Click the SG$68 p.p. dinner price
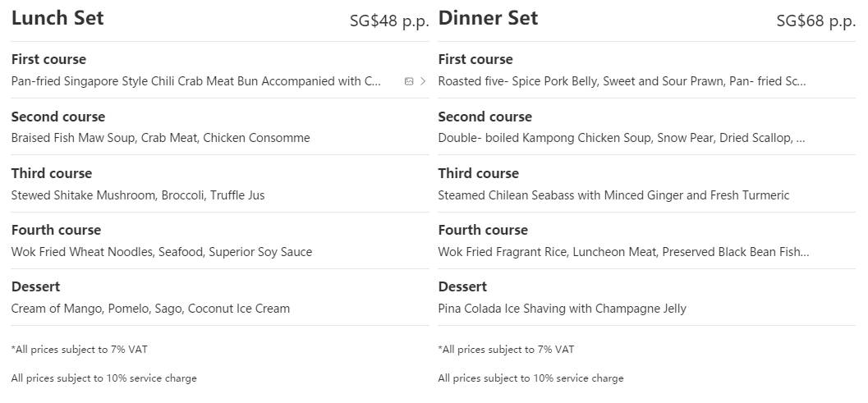 (815, 21)
